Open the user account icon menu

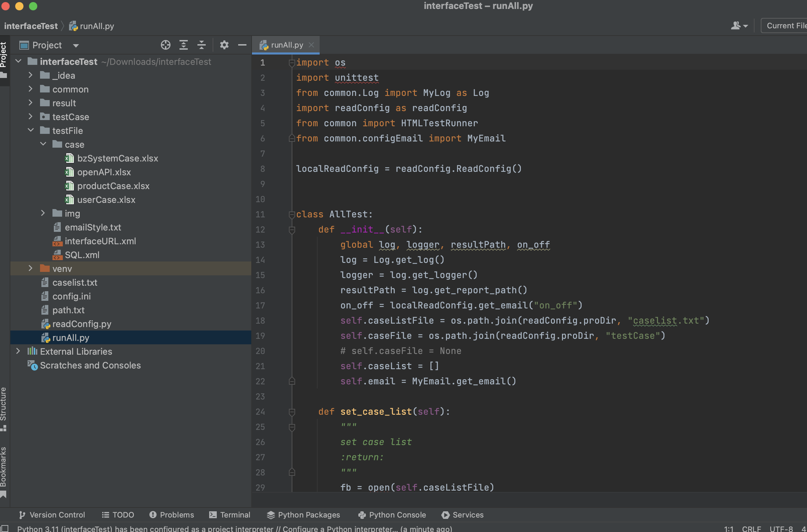739,26
